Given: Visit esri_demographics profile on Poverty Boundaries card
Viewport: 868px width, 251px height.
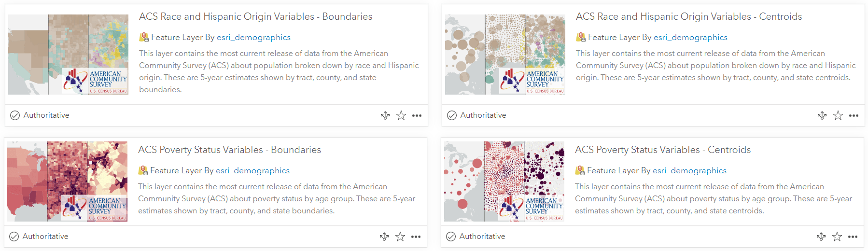Looking at the screenshot, I should pyautogui.click(x=252, y=170).
